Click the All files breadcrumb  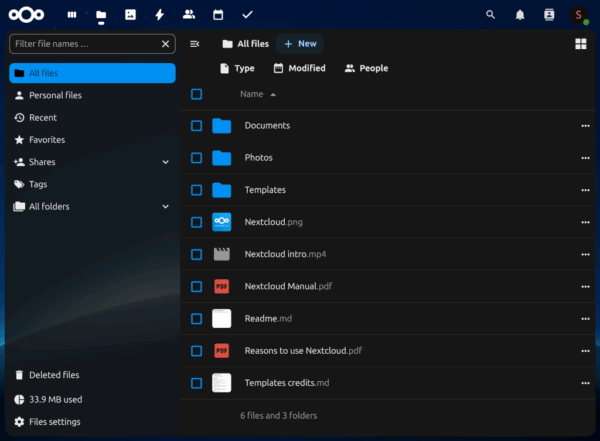click(x=246, y=44)
